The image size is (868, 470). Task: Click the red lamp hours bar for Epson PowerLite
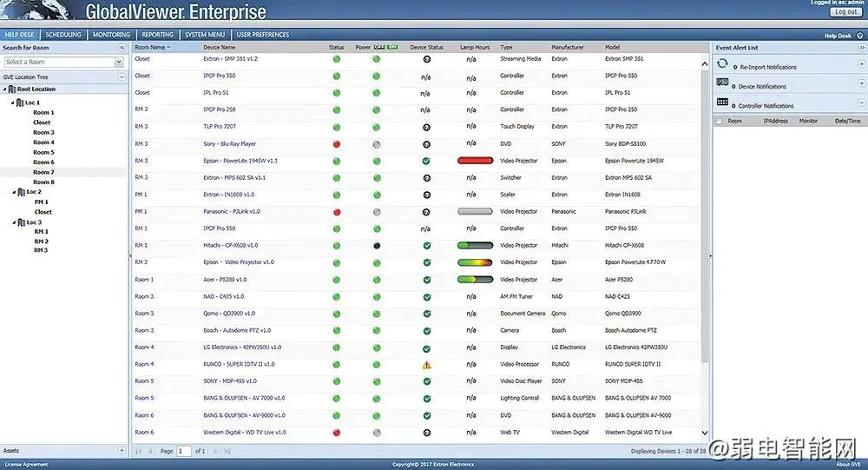pyautogui.click(x=475, y=161)
